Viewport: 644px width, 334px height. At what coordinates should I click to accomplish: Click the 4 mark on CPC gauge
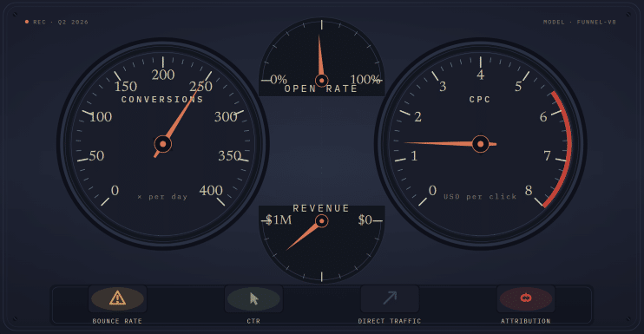coord(481,75)
